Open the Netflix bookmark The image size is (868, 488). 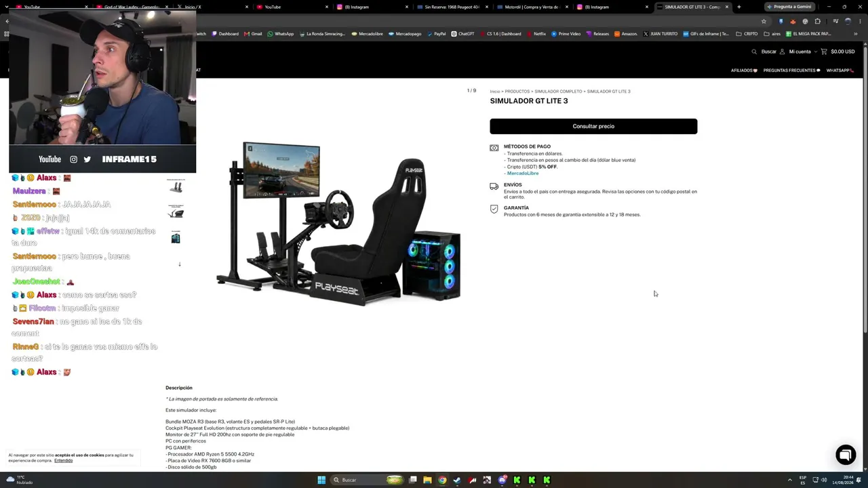[536, 34]
